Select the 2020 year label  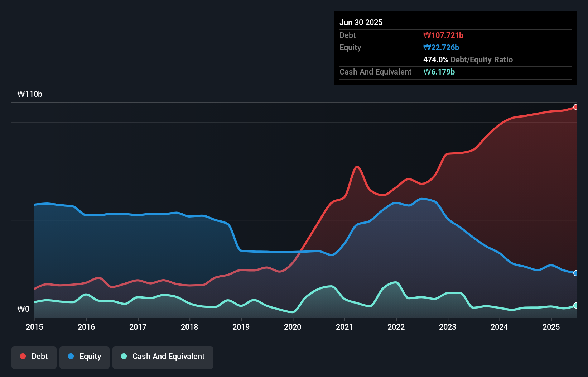[293, 327]
